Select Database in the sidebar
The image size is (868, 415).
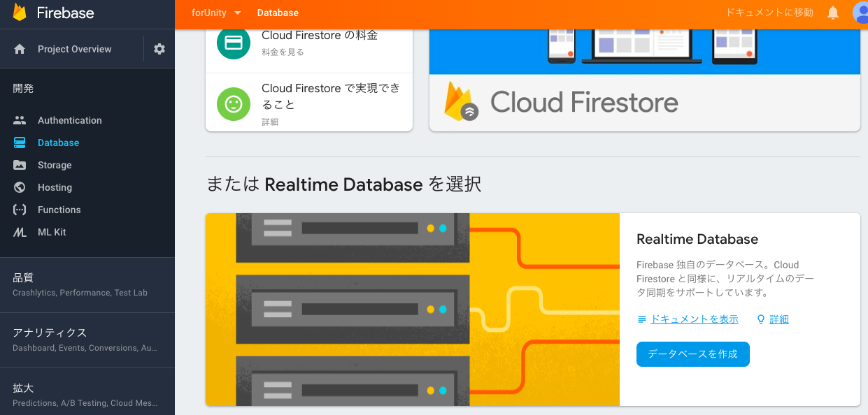[x=58, y=143]
